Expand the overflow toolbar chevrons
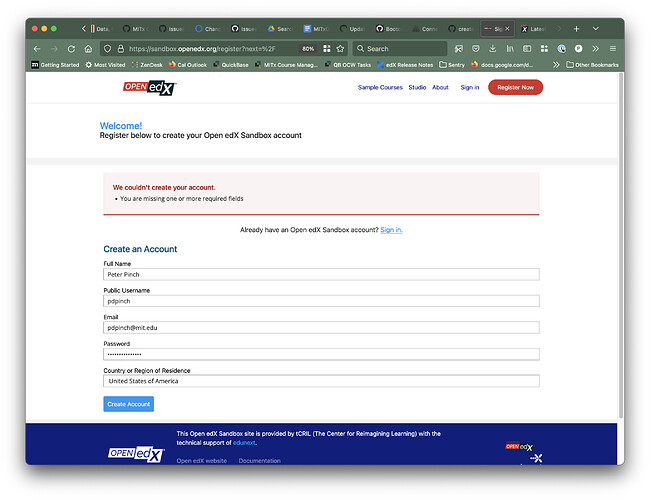 (x=596, y=49)
